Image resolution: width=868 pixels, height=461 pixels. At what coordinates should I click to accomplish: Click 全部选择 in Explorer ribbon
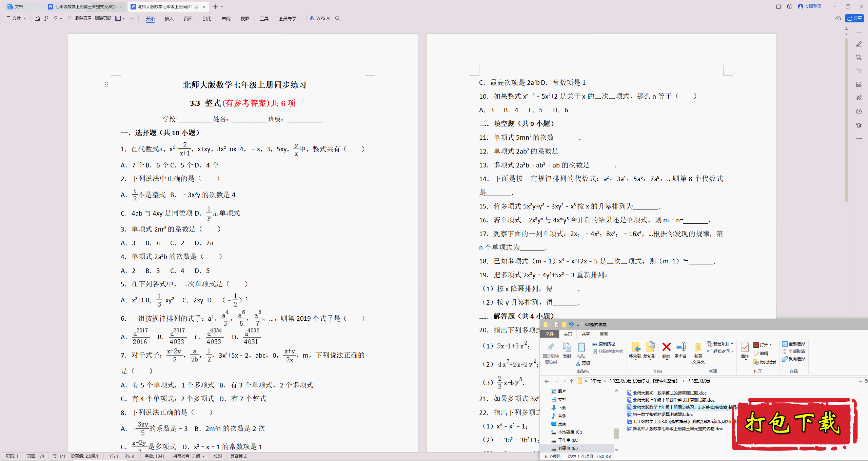pyautogui.click(x=793, y=344)
